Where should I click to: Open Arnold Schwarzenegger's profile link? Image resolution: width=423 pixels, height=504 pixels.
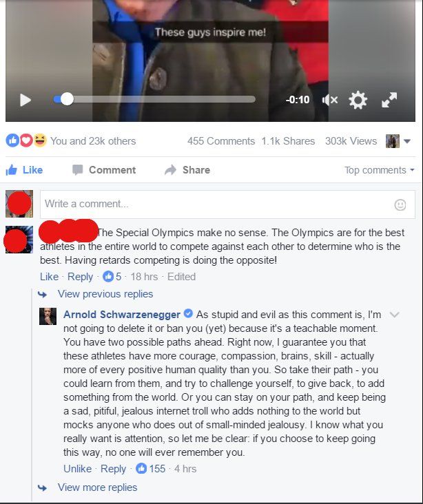(121, 315)
